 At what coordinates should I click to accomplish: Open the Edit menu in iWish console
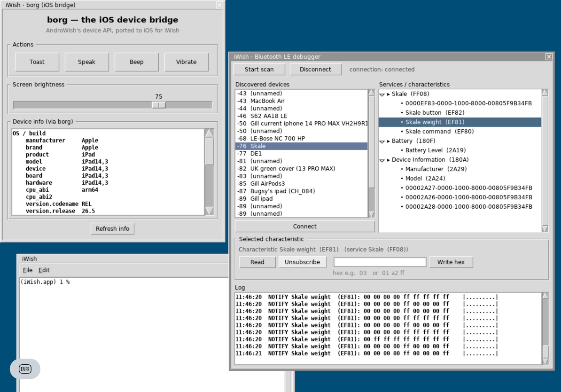44,270
